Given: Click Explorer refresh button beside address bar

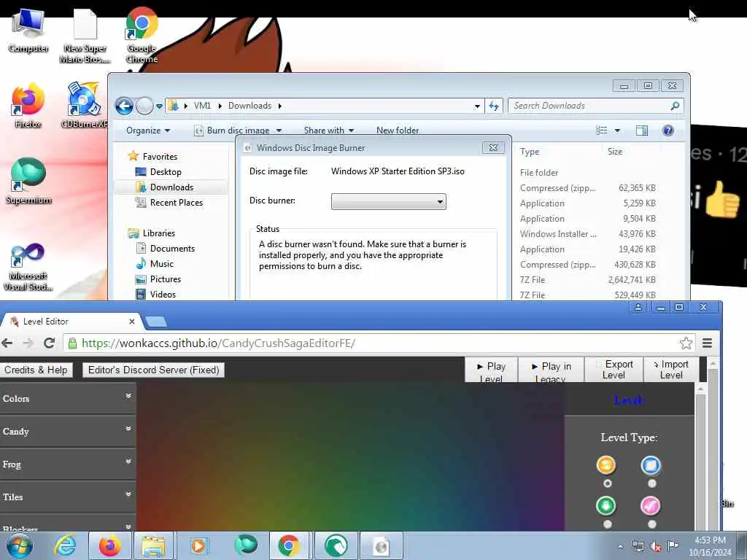Looking at the screenshot, I should pyautogui.click(x=494, y=106).
